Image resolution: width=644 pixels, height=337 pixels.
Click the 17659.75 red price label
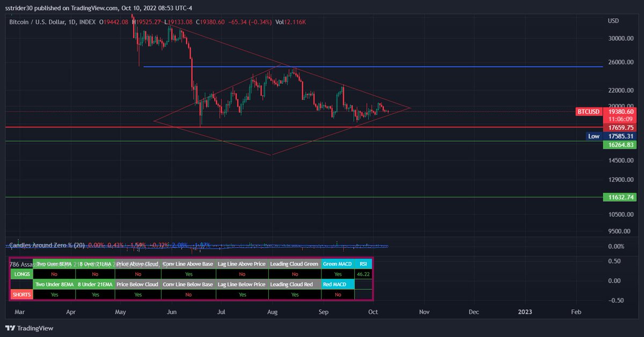[x=620, y=128]
